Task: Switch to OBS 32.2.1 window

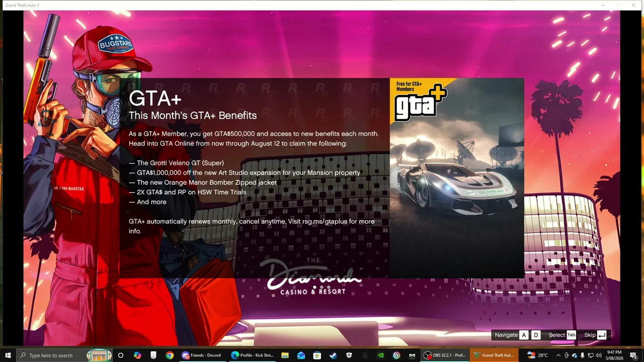Action: point(445,355)
